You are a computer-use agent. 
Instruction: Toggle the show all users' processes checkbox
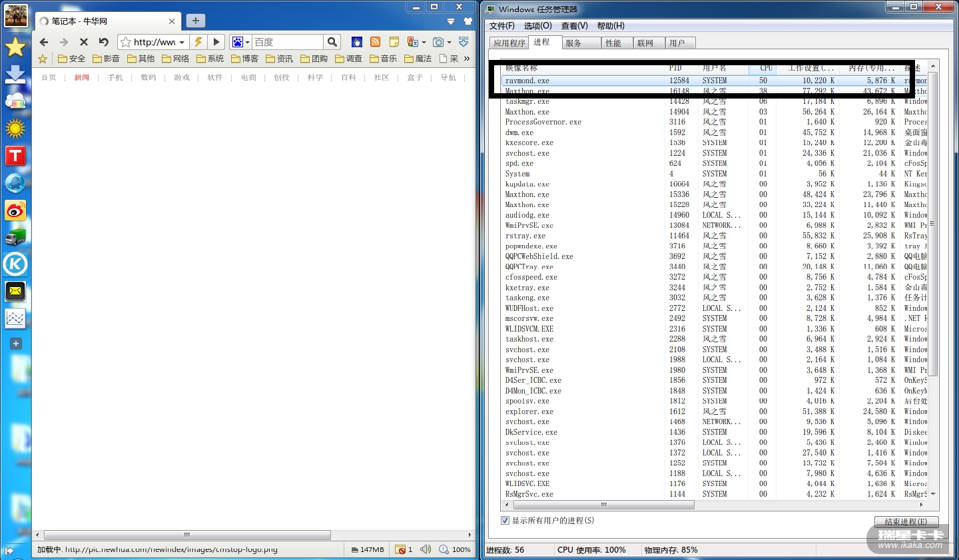[x=505, y=521]
